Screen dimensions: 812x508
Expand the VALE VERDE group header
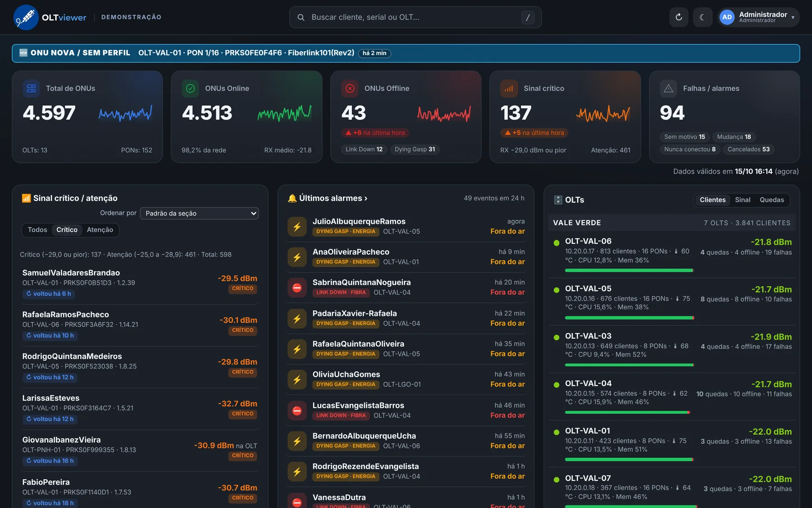tap(672, 223)
